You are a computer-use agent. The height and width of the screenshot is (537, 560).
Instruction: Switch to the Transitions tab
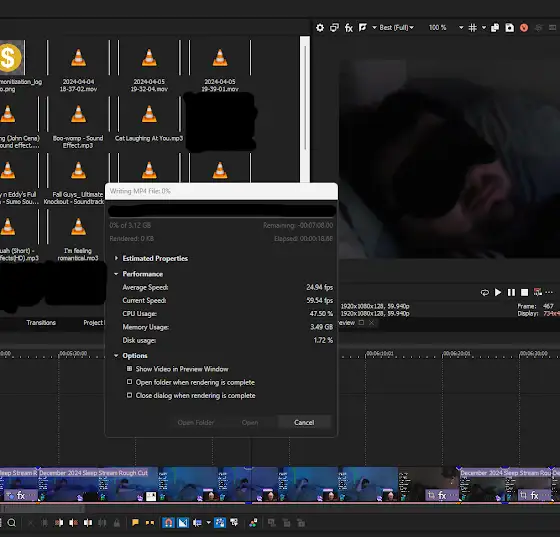click(41, 322)
